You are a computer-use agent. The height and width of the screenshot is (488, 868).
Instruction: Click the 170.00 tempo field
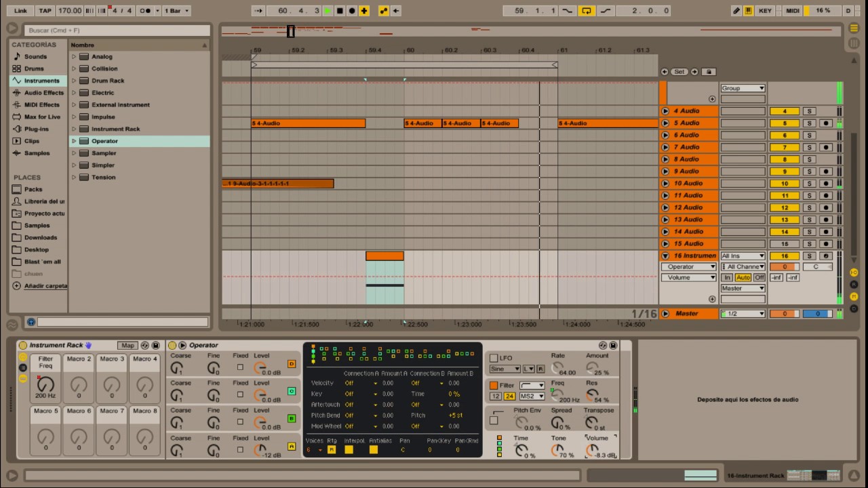(70, 11)
